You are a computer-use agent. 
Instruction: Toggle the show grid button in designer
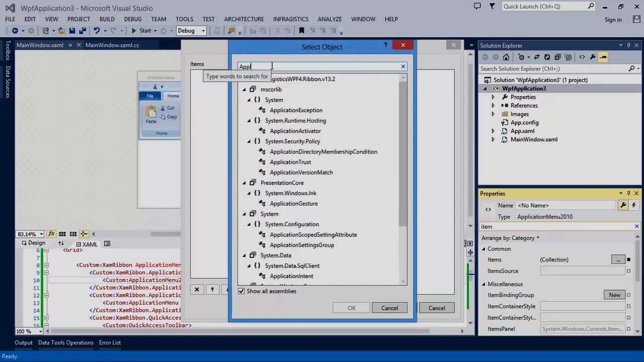tap(62, 234)
